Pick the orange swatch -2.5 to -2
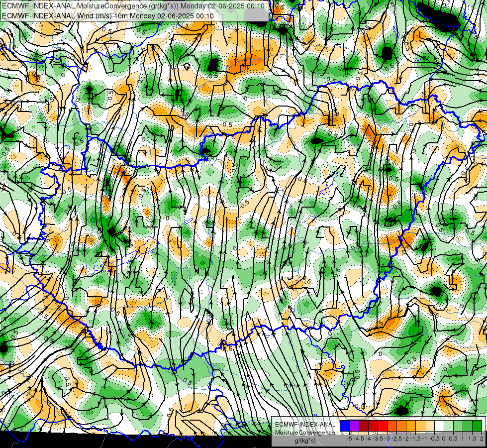 coord(401,426)
